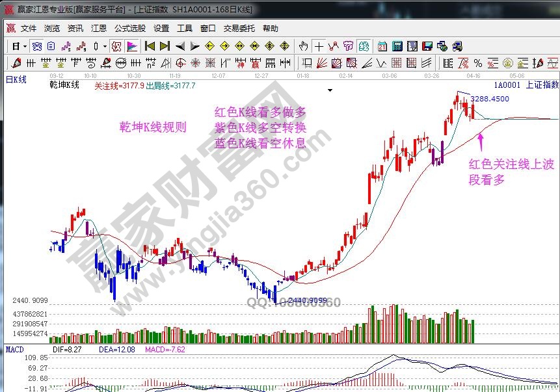Screen dimensions: 560x392
Task: Click the play forward black arrow
Action: click(x=194, y=46)
